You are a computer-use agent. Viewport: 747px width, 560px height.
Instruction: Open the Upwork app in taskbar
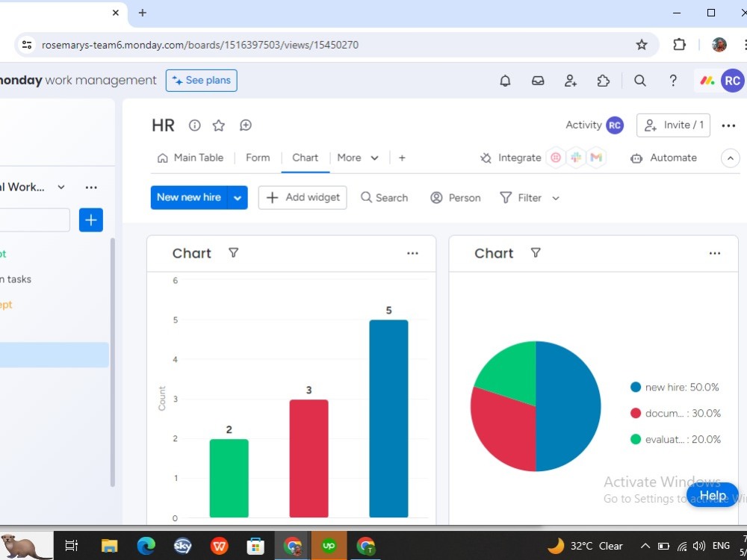pyautogui.click(x=329, y=546)
